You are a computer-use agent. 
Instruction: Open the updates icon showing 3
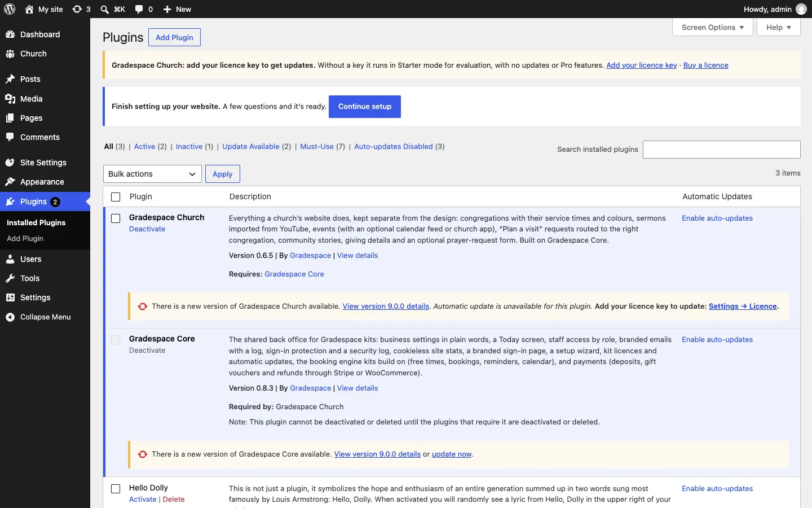pos(77,9)
